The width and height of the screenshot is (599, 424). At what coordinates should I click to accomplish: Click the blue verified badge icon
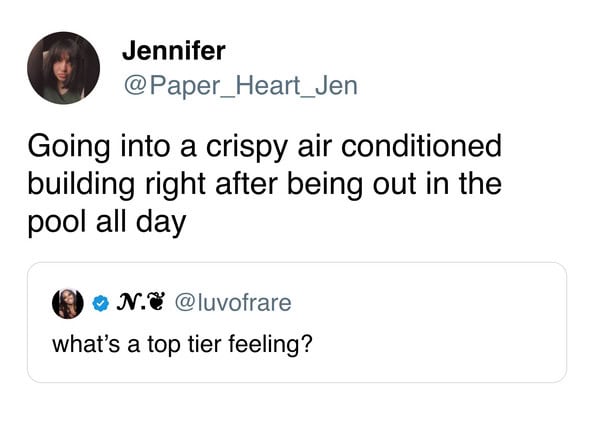point(100,303)
